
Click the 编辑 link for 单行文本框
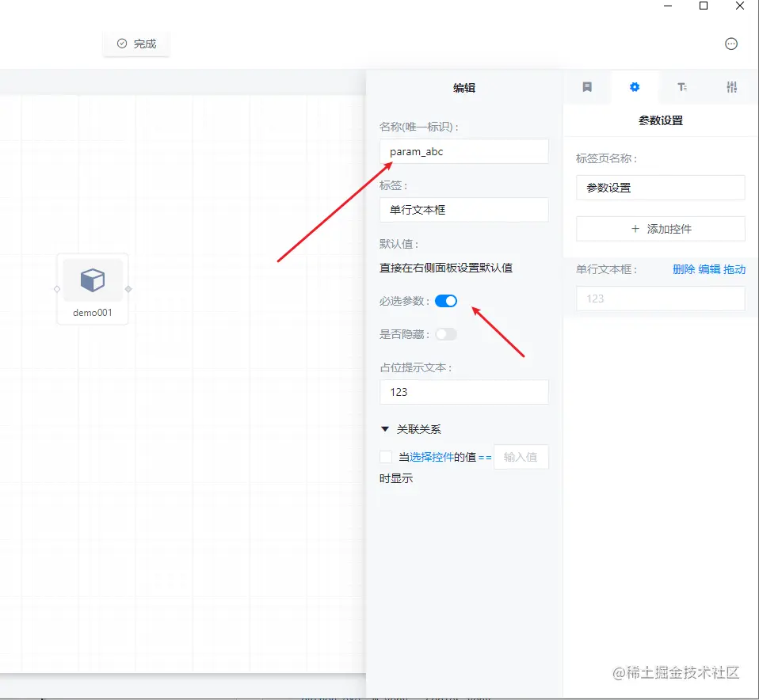pos(709,269)
